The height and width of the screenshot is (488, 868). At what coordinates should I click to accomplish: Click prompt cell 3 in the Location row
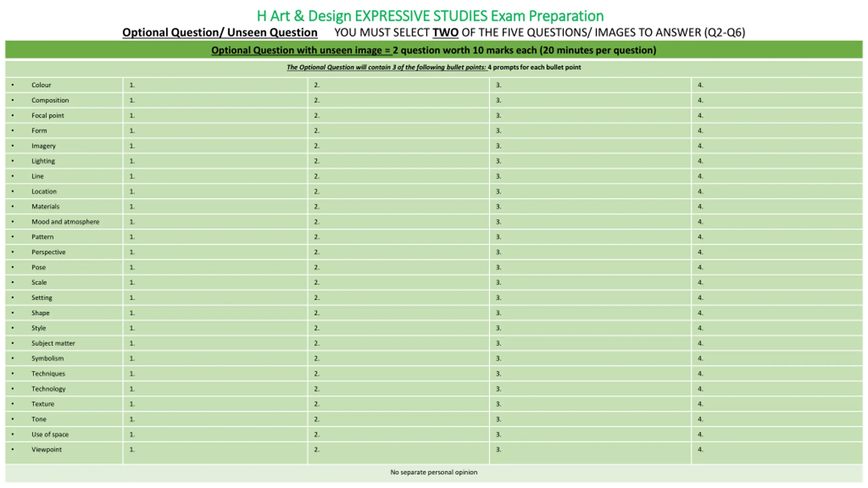pyautogui.click(x=590, y=191)
